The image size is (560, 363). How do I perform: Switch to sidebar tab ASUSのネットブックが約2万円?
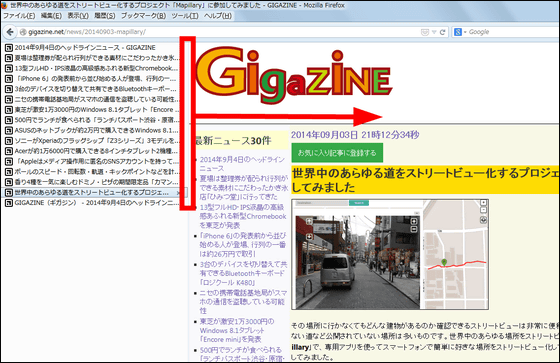coord(92,130)
